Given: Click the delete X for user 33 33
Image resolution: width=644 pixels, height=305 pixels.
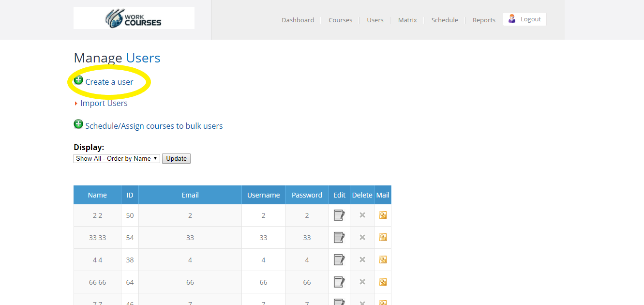Looking at the screenshot, I should pos(362,237).
